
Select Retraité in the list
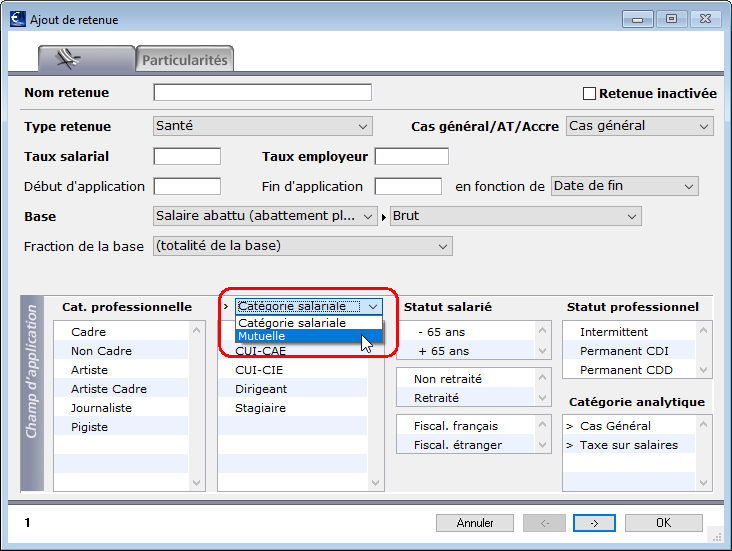(465, 398)
